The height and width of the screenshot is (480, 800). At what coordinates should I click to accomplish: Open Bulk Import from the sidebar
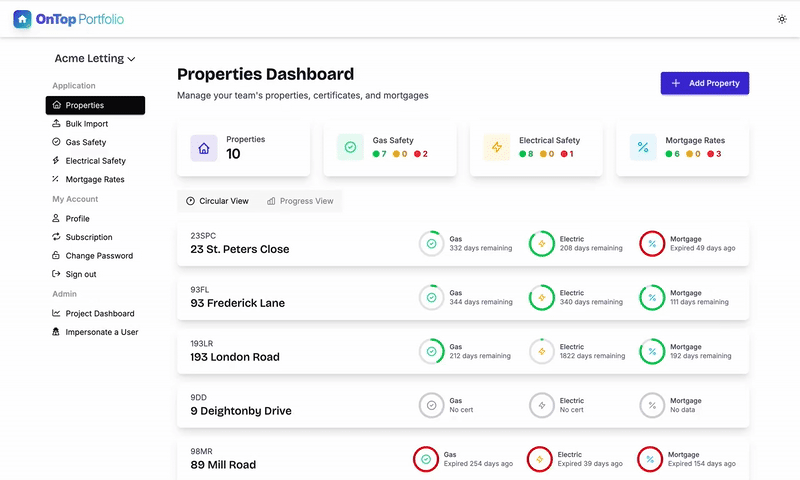point(86,124)
